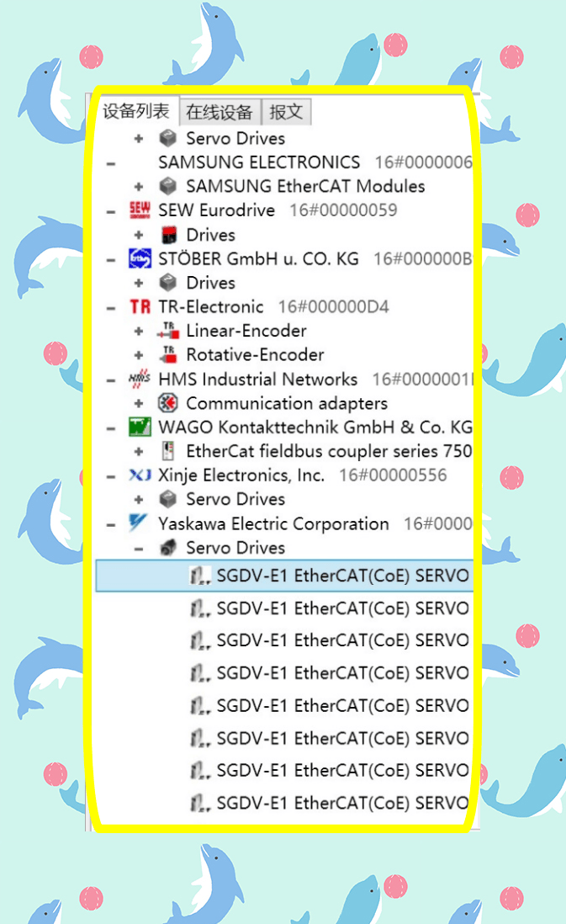Click the cube icon beside SAMSUNG EtherCAT Modules
566x924 pixels.
[x=168, y=186]
